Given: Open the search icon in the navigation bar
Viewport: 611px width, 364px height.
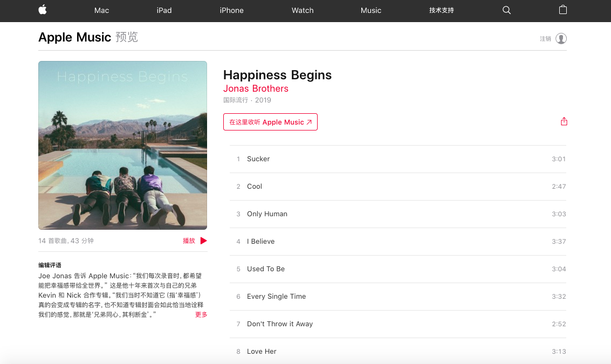Looking at the screenshot, I should coord(506,10).
